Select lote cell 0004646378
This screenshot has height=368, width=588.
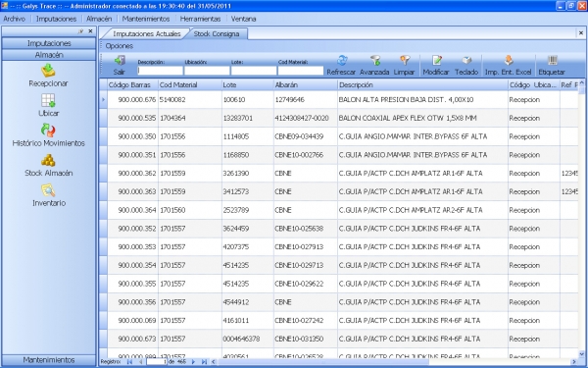coord(248,340)
